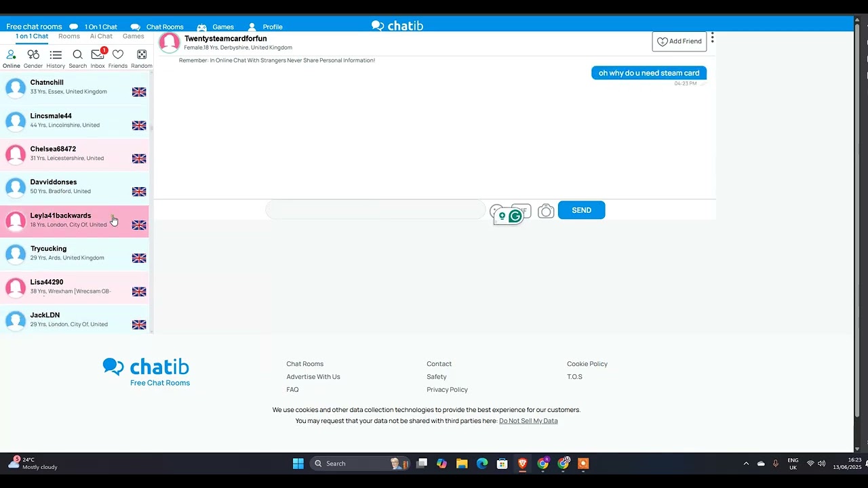The width and height of the screenshot is (868, 488).
Task: Click the chatib logo in header
Action: click(x=397, y=26)
